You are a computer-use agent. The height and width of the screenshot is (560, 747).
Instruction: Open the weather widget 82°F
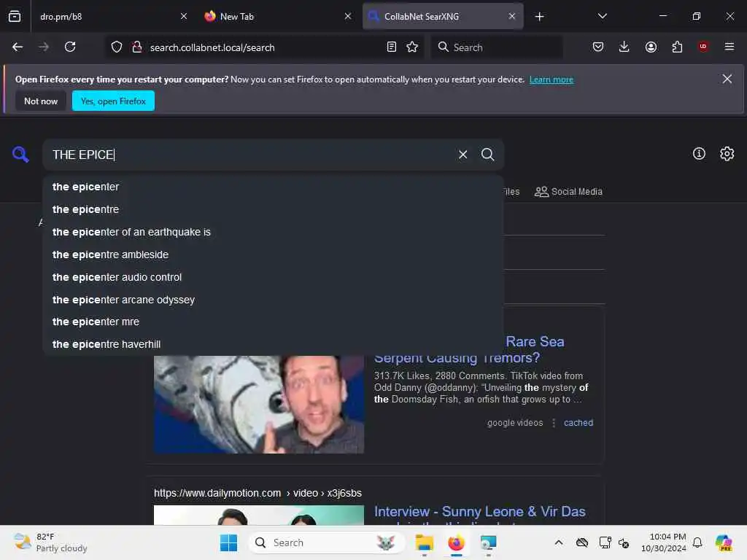pos(50,542)
